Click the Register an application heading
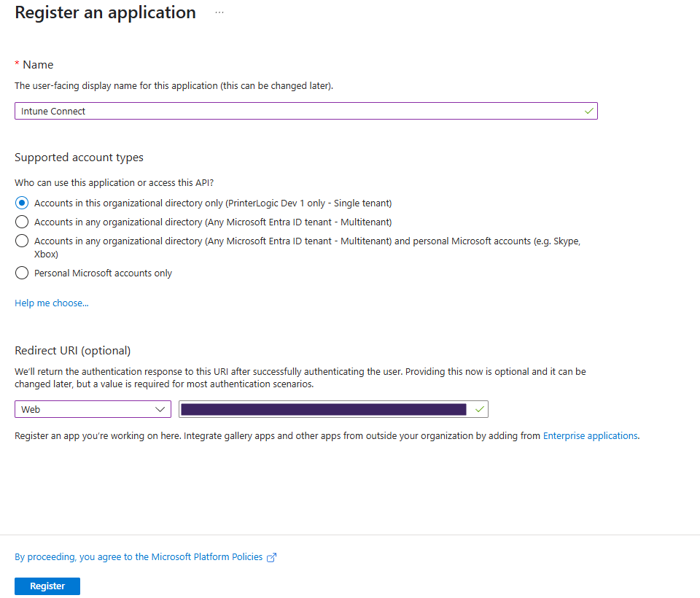This screenshot has width=700, height=598. coord(105,12)
